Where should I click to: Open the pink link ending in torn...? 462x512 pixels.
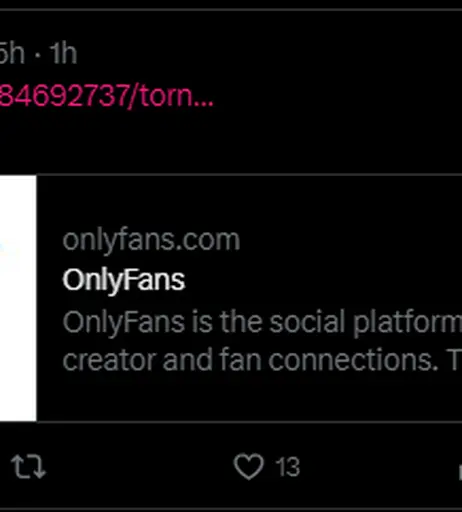click(106, 96)
